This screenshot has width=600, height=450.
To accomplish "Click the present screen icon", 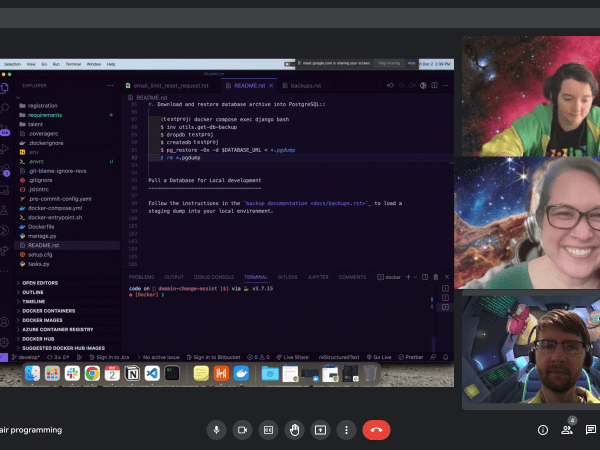I will click(321, 429).
